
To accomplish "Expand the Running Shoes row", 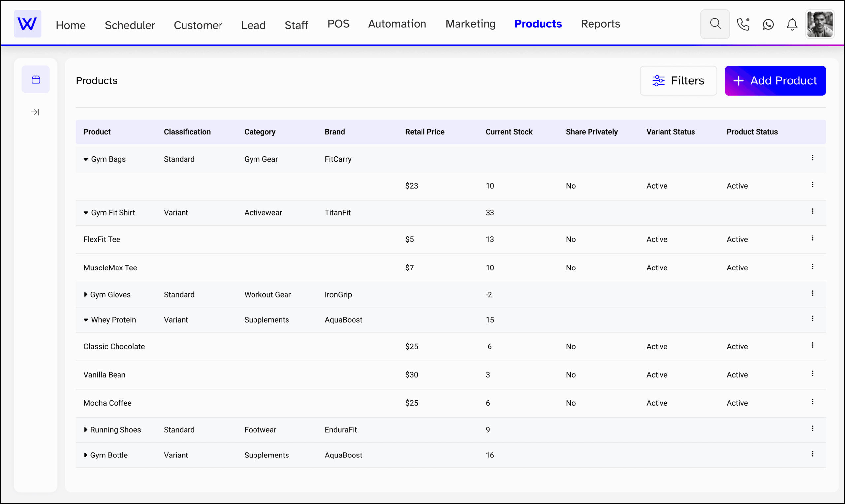I will point(86,430).
